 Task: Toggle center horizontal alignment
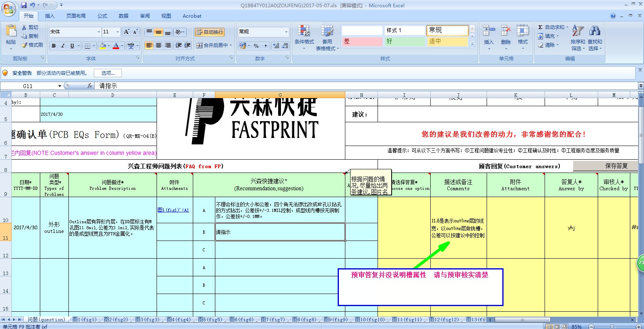click(159, 45)
